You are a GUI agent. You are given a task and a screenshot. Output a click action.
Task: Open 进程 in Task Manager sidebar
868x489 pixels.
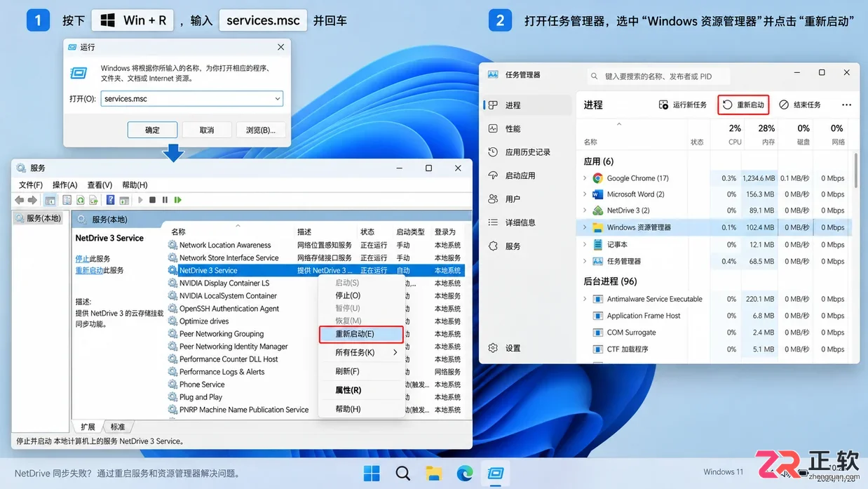(528, 105)
